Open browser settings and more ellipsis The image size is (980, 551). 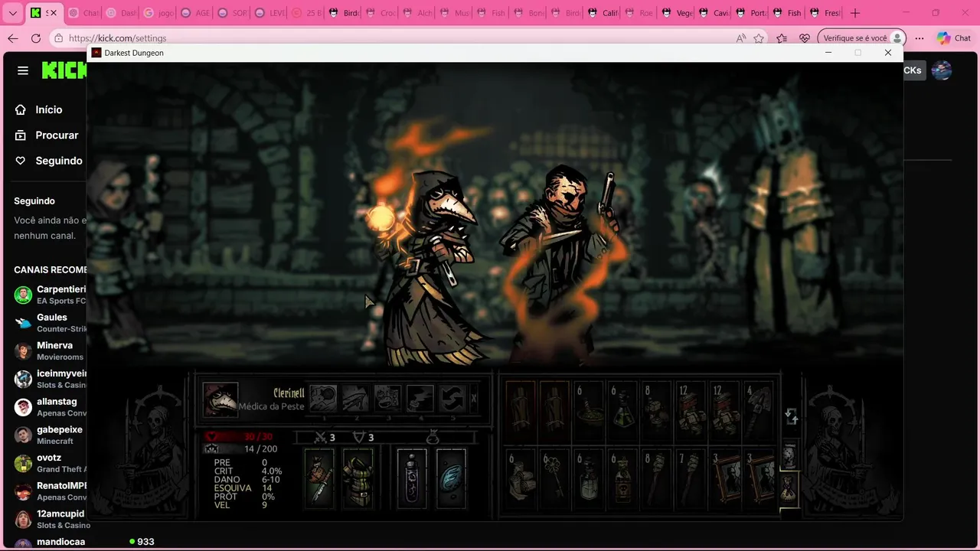(920, 38)
